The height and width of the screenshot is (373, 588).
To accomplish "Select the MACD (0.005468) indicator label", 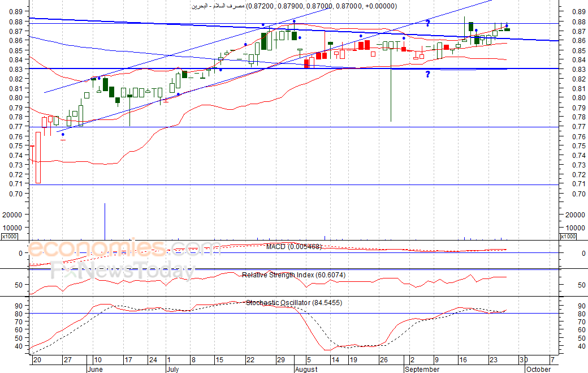I will coord(294,247).
